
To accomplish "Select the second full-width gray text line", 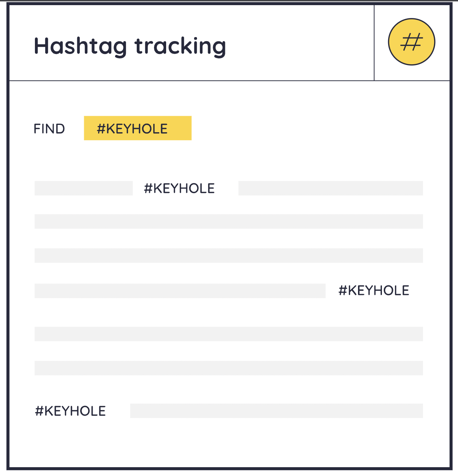I will (x=229, y=221).
